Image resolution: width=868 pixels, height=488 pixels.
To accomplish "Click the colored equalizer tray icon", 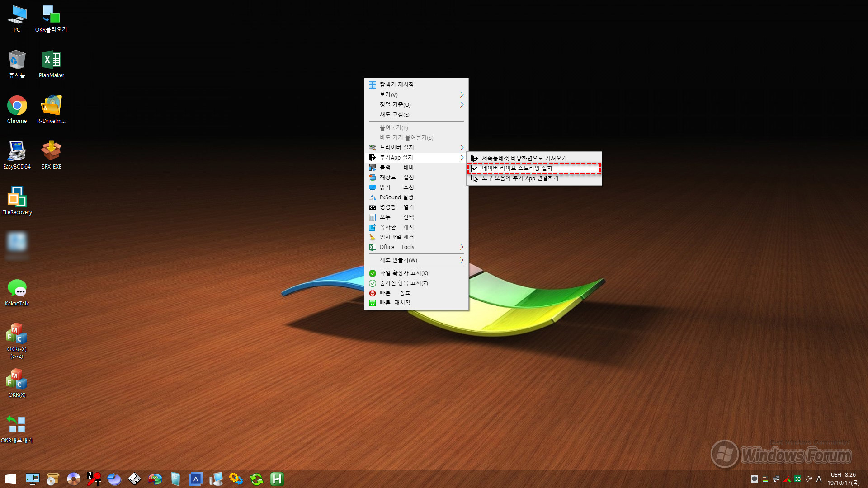I will click(x=765, y=479).
